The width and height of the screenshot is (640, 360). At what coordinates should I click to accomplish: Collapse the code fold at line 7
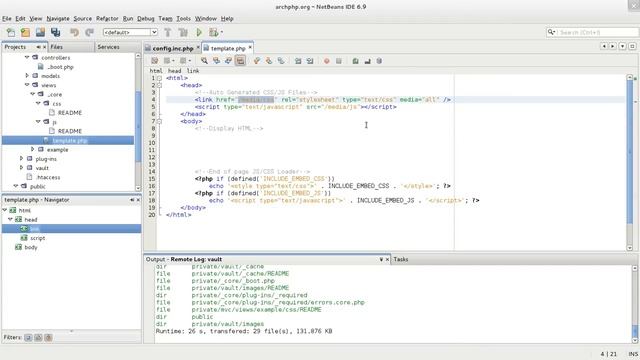tap(159, 121)
